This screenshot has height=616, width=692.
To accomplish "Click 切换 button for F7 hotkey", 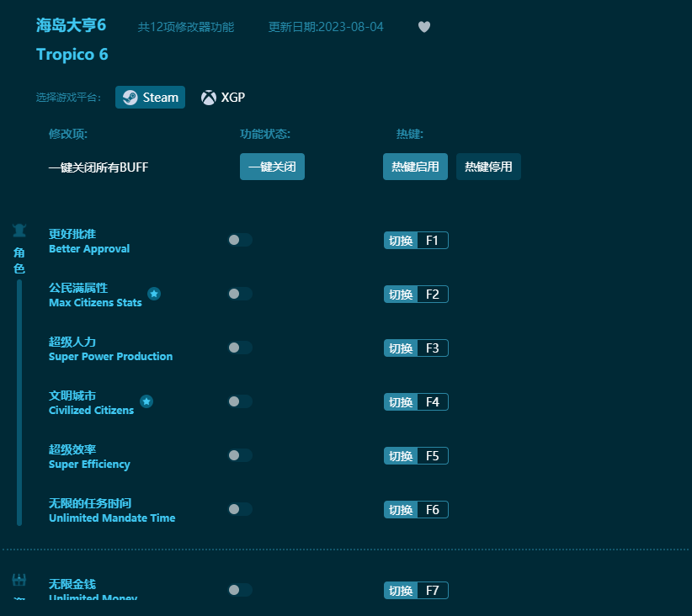I will tap(401, 591).
